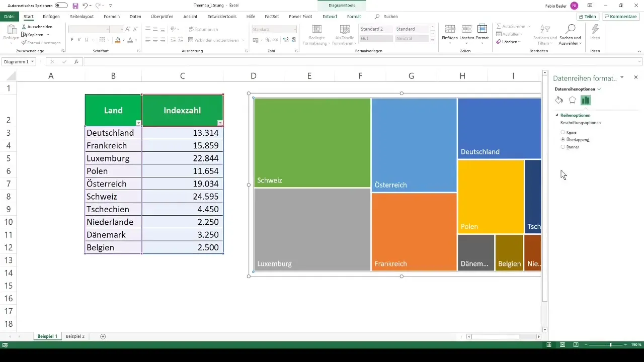Click the gray Luxemburg treemap tile

coord(312,230)
